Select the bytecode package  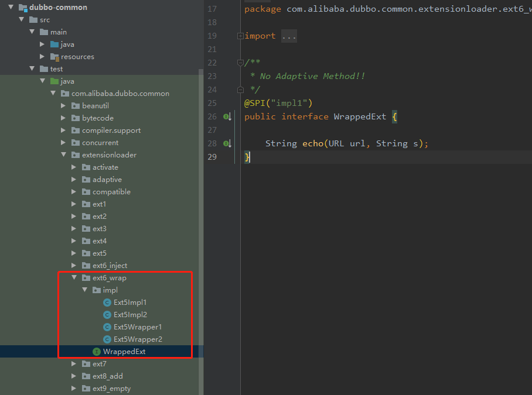(98, 118)
